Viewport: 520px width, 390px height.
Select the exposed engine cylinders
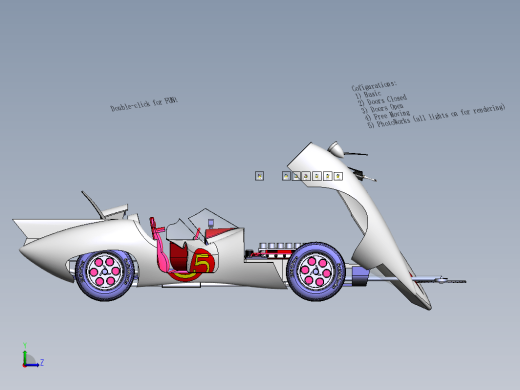pos(280,247)
